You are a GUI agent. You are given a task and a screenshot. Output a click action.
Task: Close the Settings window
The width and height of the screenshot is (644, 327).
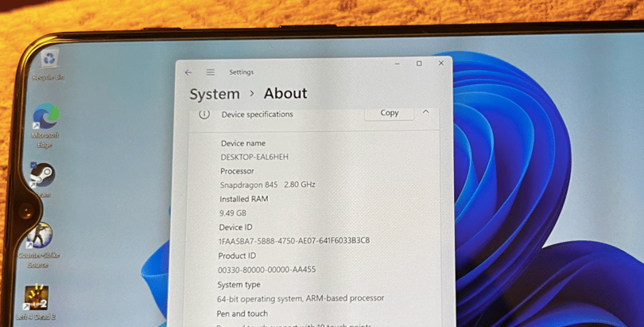pos(441,63)
